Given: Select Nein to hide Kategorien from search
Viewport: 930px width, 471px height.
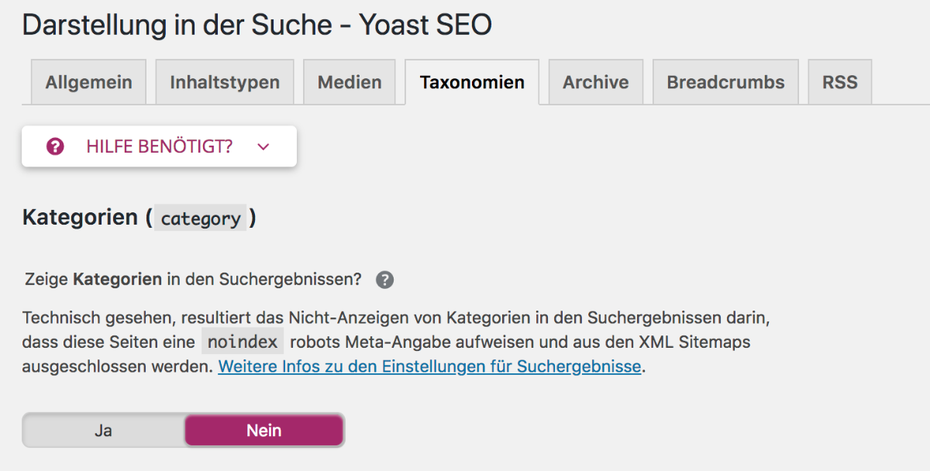Looking at the screenshot, I should pyautogui.click(x=264, y=430).
